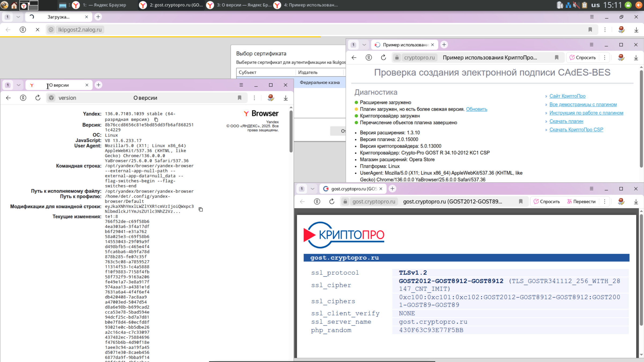Expand tab list dropdown in nalog window

18,17
